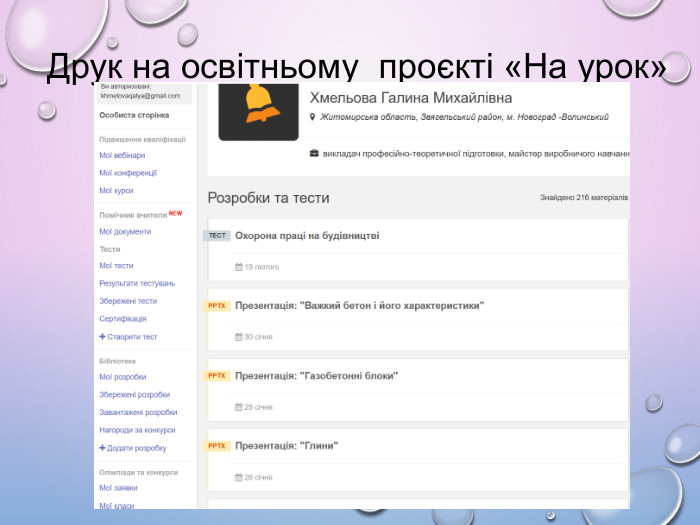Viewport: 700px width, 525px height.
Task: Click the PPTX badge on Глини
Action: 217,446
